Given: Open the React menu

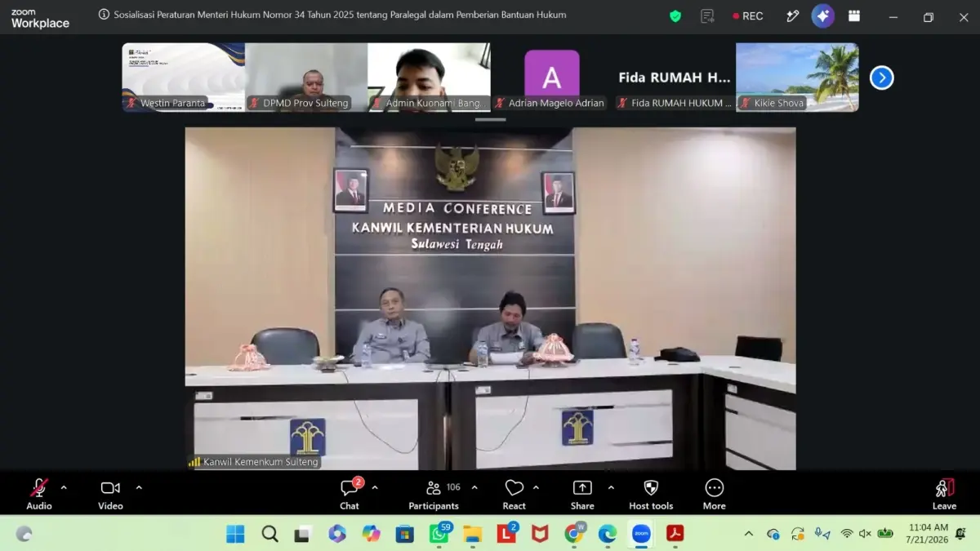Looking at the screenshot, I should (514, 494).
